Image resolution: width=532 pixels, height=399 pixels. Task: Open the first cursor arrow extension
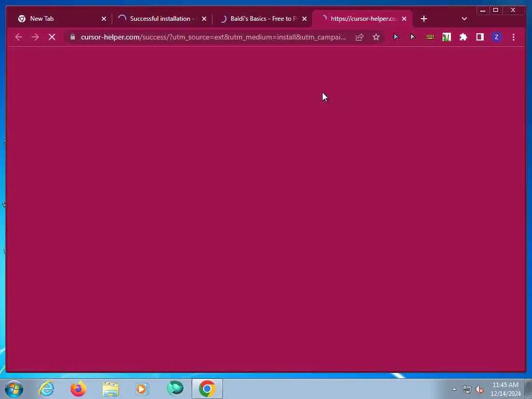[396, 37]
